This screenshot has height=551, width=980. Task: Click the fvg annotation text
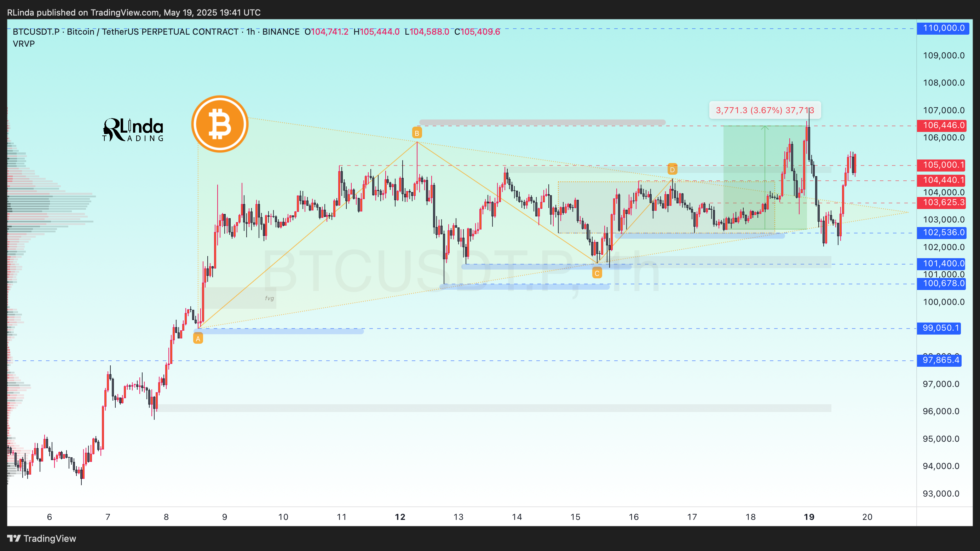269,298
